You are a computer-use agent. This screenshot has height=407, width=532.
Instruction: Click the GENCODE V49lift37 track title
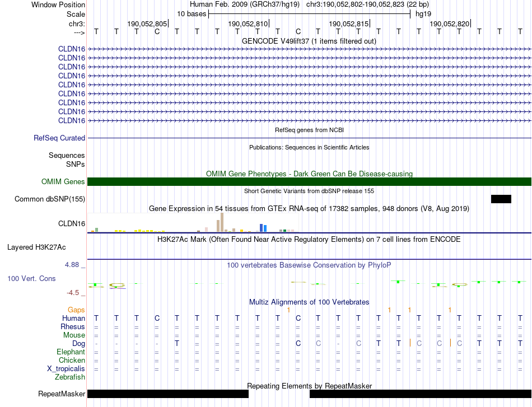(309, 41)
